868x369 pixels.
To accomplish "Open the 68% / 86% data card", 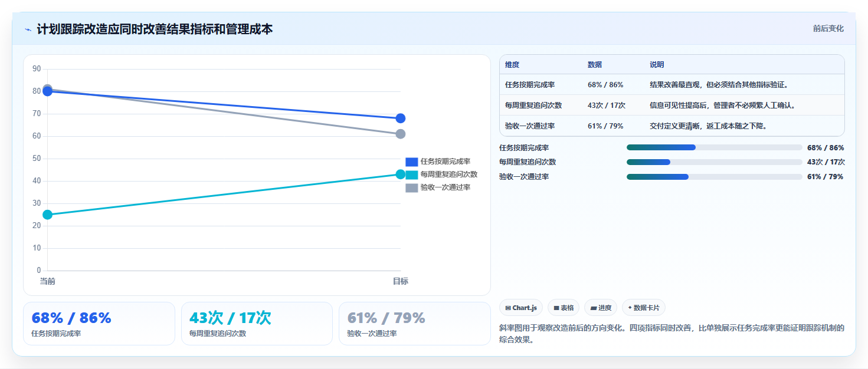I will 99,324.
